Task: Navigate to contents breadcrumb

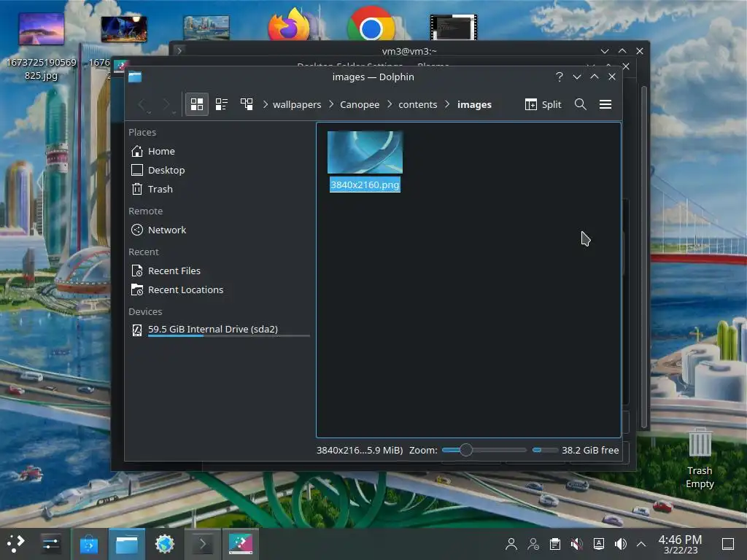Action: (x=418, y=105)
